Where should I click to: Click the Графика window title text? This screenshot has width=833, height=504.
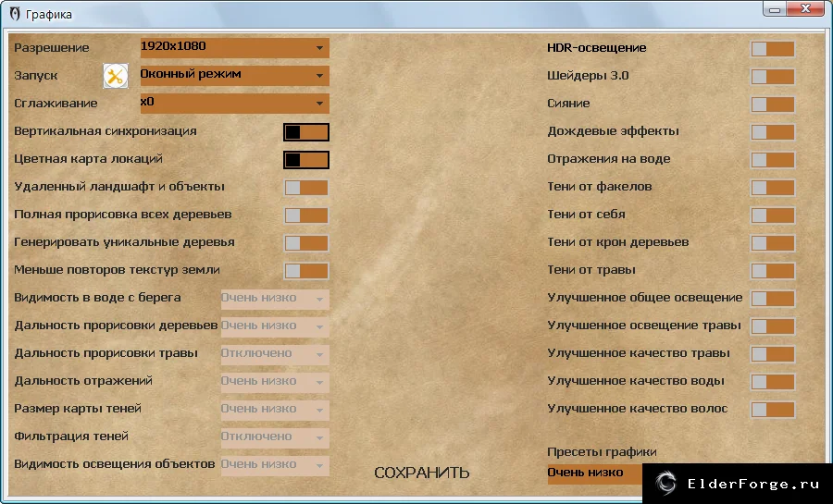coord(48,14)
